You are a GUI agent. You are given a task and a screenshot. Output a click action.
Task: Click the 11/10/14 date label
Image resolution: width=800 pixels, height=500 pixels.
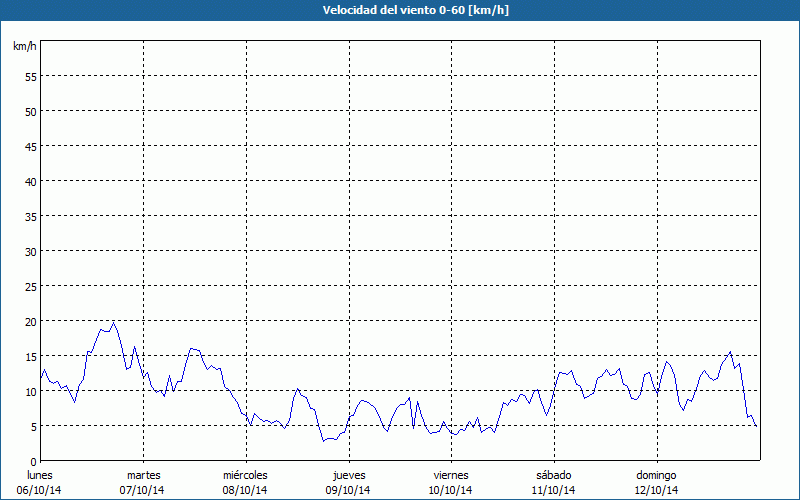(x=554, y=490)
